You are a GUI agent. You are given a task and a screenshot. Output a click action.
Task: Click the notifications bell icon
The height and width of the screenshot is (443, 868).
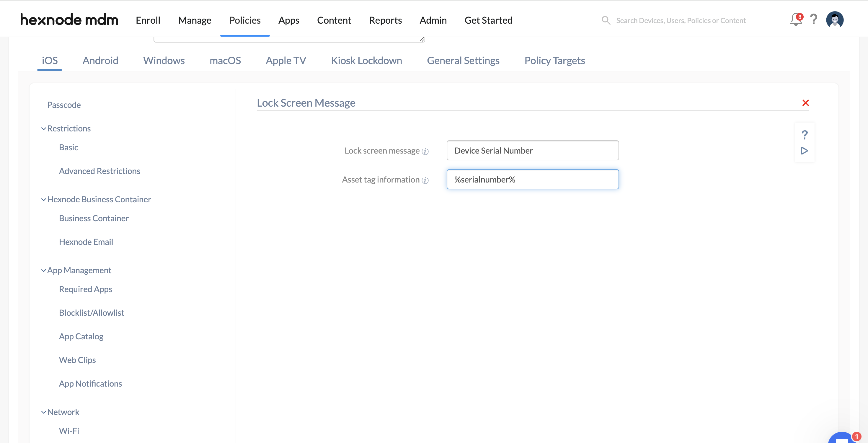point(794,20)
